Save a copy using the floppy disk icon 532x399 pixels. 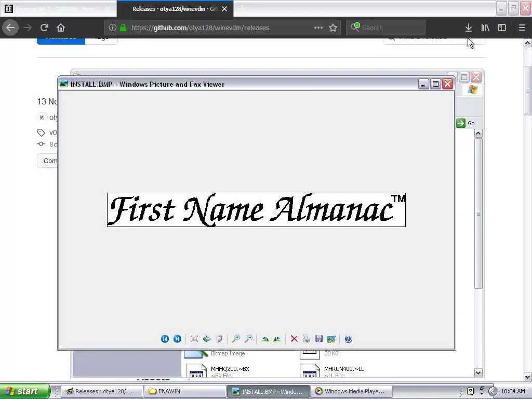[x=319, y=339]
